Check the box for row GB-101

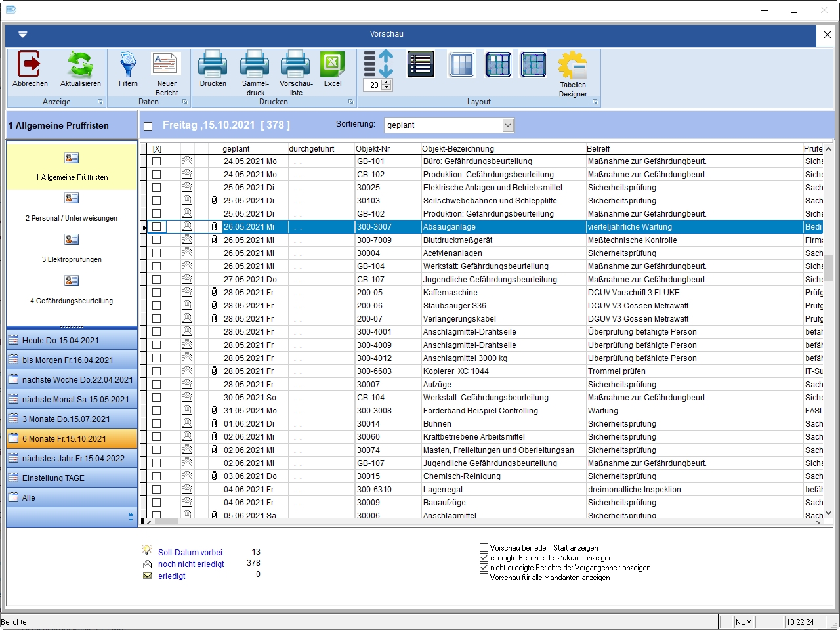pyautogui.click(x=156, y=161)
